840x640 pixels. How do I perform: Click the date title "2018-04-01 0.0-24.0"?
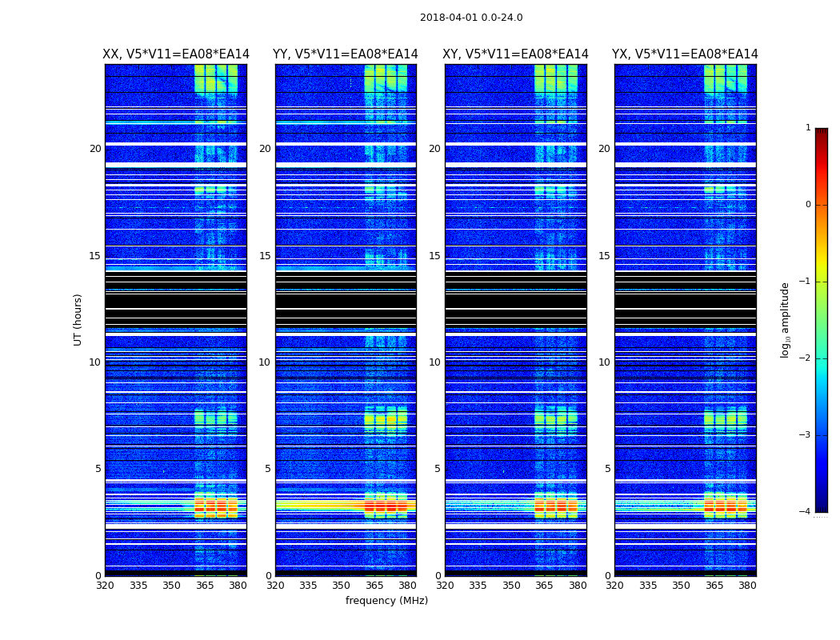point(471,18)
